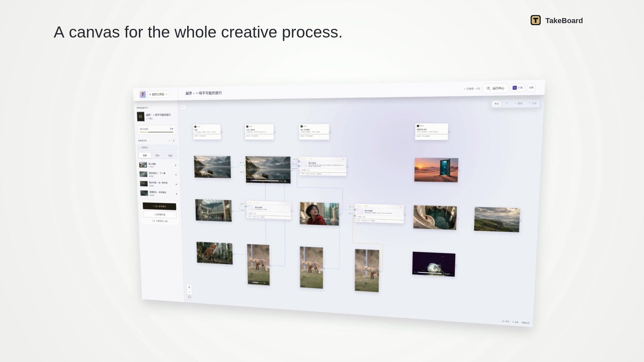The height and width of the screenshot is (362, 644).
Task: Select the fourth shot in the list
Action: 159,193
